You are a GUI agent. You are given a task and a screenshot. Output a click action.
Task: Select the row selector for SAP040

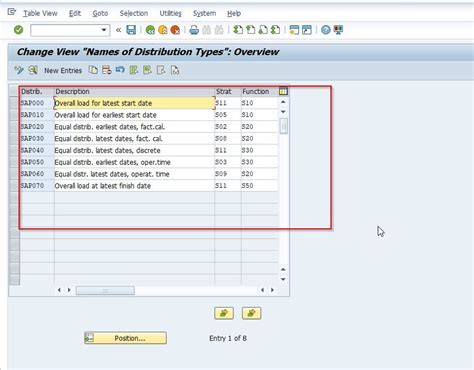pos(14,150)
